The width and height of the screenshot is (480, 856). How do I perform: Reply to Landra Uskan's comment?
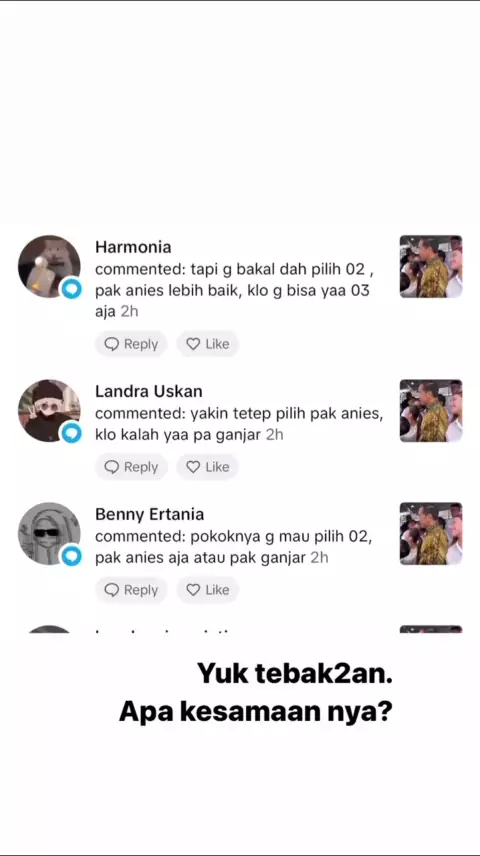click(x=131, y=467)
